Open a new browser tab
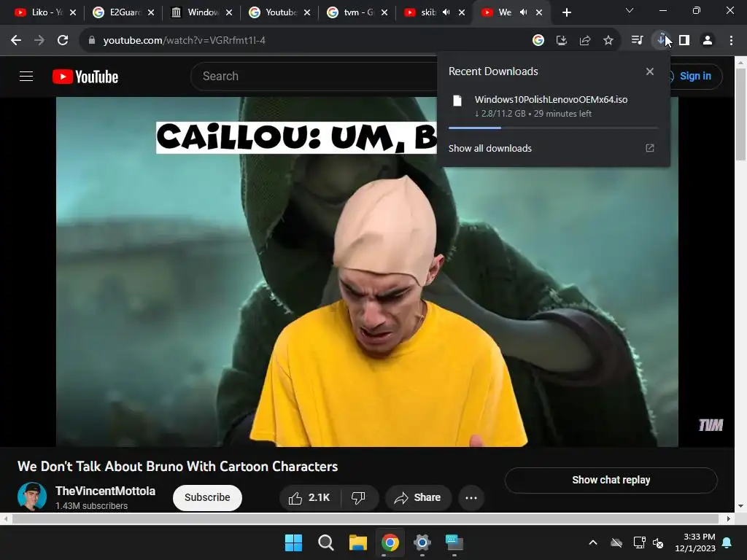Screen dimensions: 747x560 [566, 12]
